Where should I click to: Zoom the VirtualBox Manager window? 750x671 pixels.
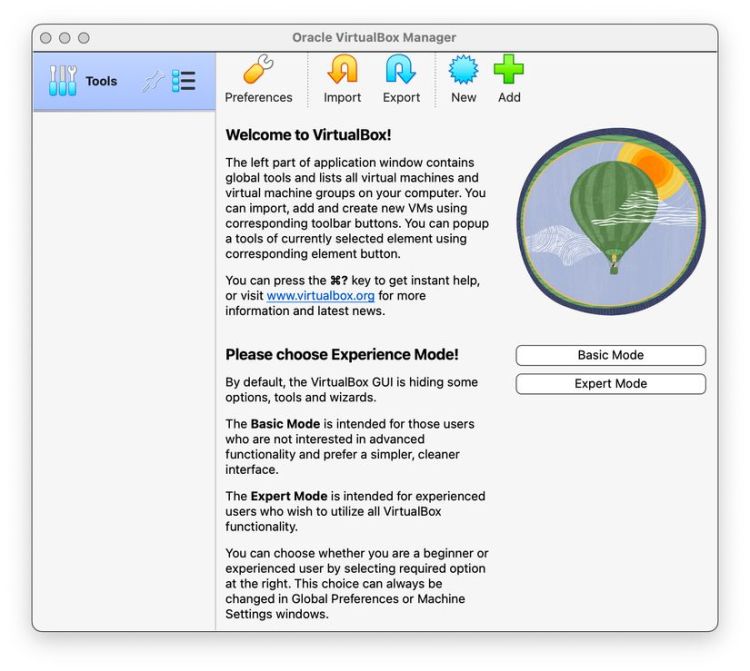click(x=84, y=38)
